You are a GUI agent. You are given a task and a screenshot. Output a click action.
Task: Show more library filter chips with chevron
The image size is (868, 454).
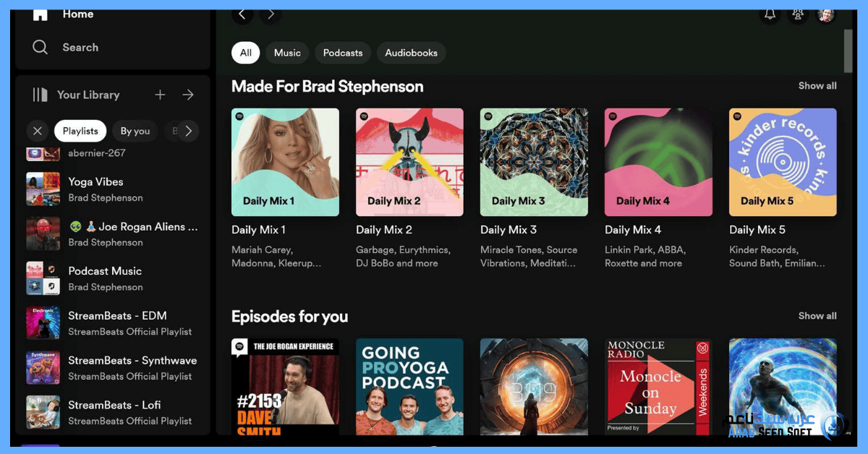188,131
